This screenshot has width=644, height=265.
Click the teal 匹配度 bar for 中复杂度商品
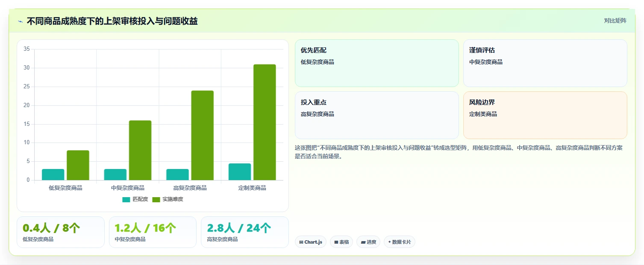115,175
